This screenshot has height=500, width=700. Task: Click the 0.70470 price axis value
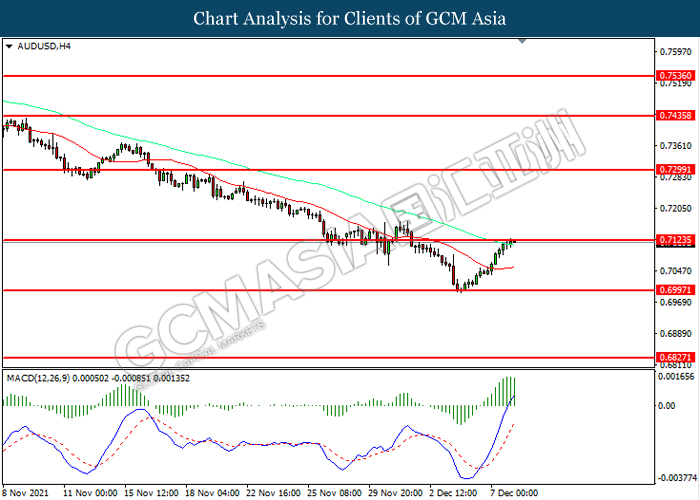pos(675,271)
